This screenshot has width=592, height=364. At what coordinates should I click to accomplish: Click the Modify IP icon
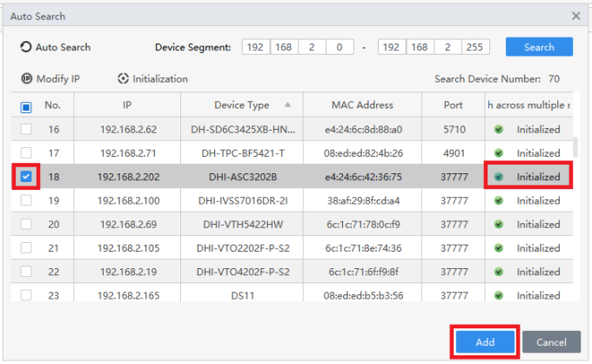(x=26, y=78)
